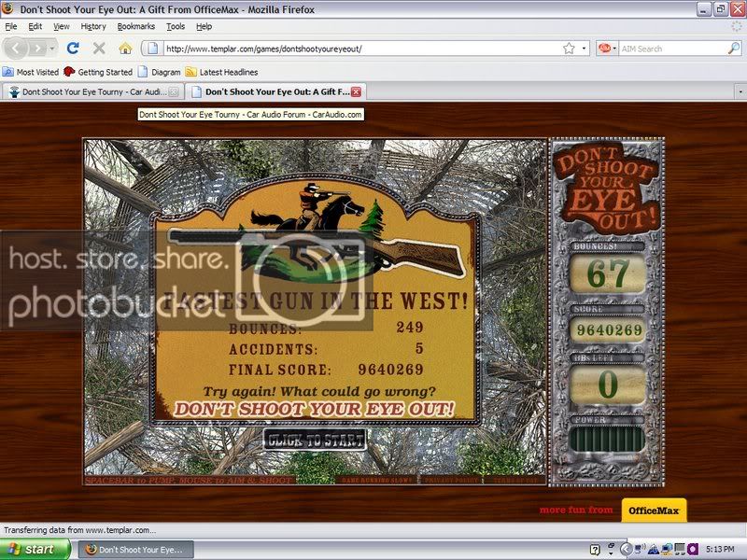Click the green Power meter gauge

pos(607,439)
